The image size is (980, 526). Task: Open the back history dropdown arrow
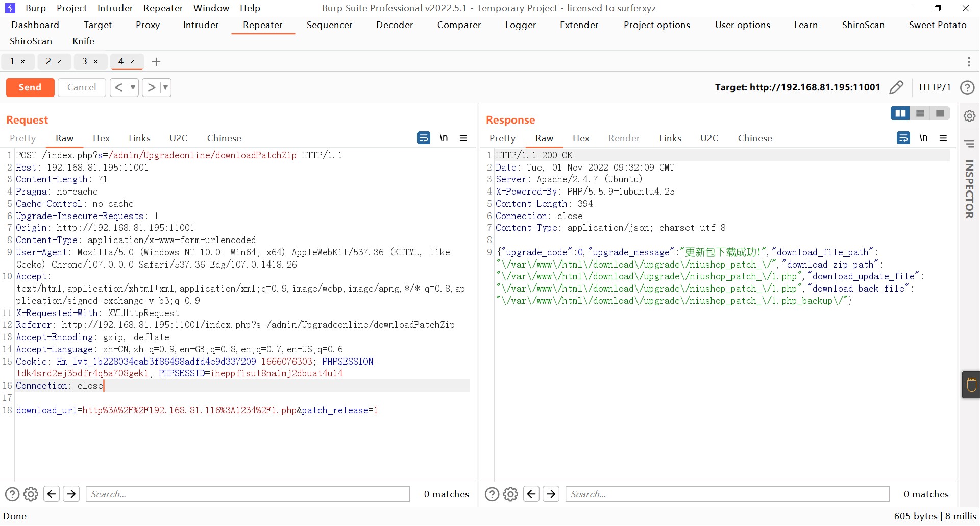coord(133,87)
